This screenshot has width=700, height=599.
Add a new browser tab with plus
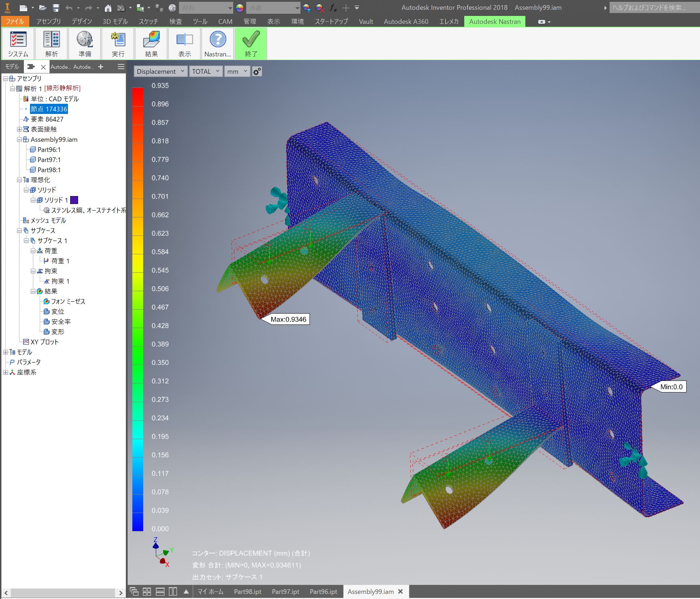(x=101, y=67)
